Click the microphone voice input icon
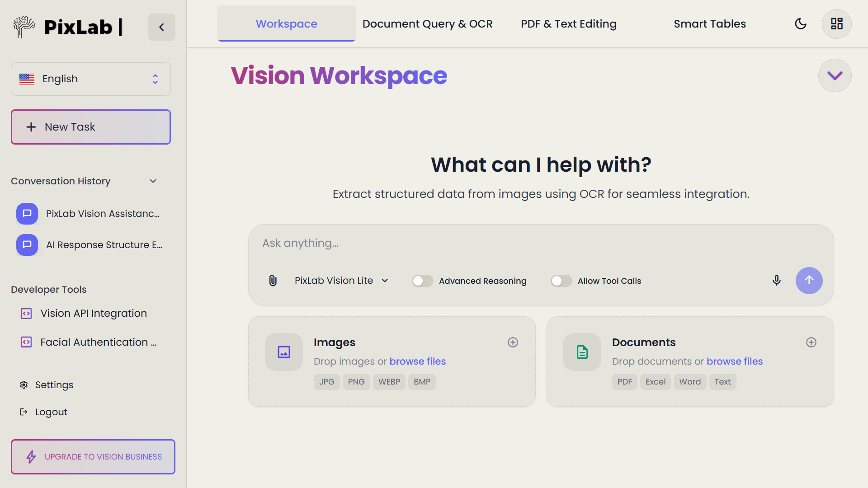The height and width of the screenshot is (488, 868). pos(776,281)
